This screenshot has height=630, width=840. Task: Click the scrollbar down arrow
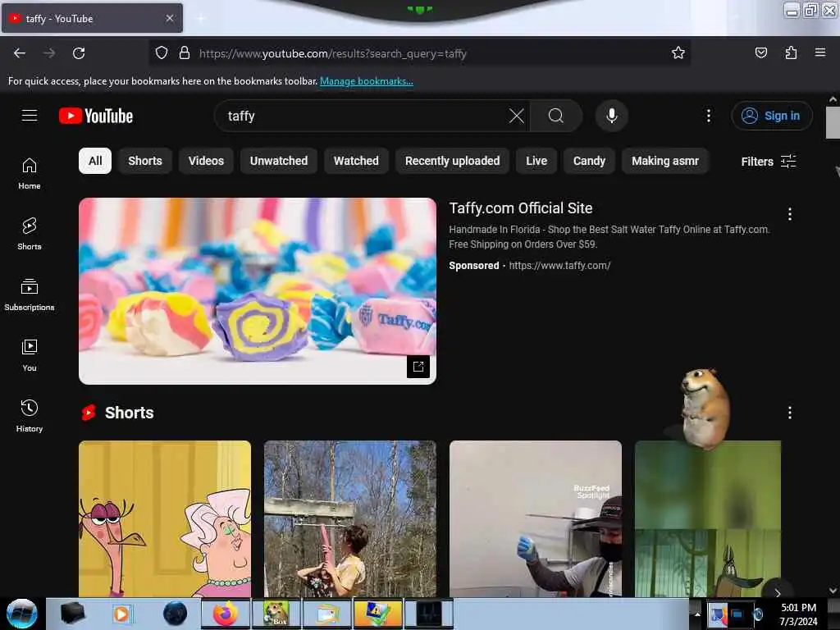pyautogui.click(x=833, y=591)
